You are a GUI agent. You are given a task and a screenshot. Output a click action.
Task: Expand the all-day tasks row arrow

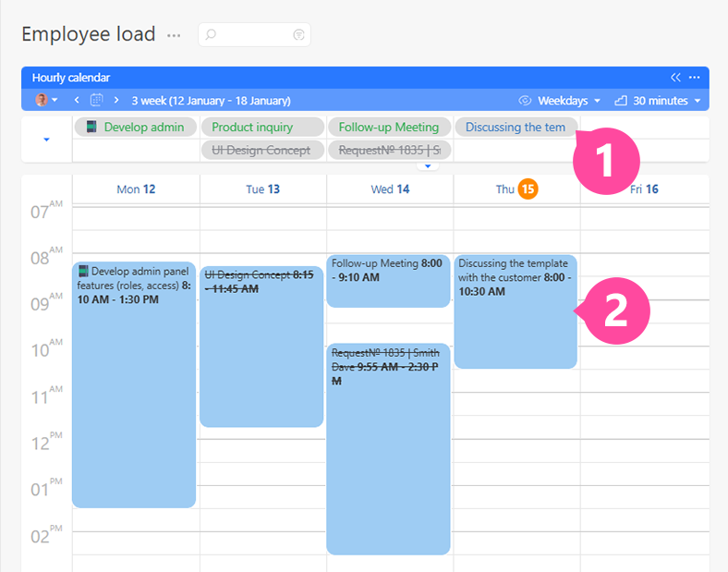point(46,140)
